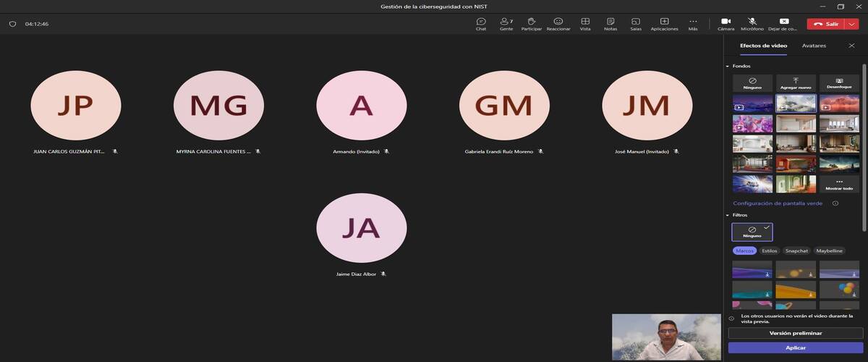Switch to the Avatares tab
Screen dimensions: 868x362
coord(814,46)
